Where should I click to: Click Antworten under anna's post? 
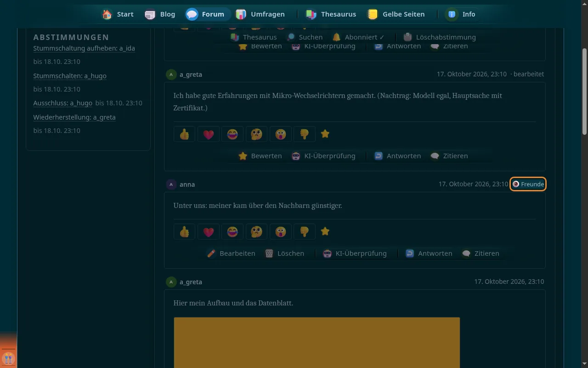(429, 253)
